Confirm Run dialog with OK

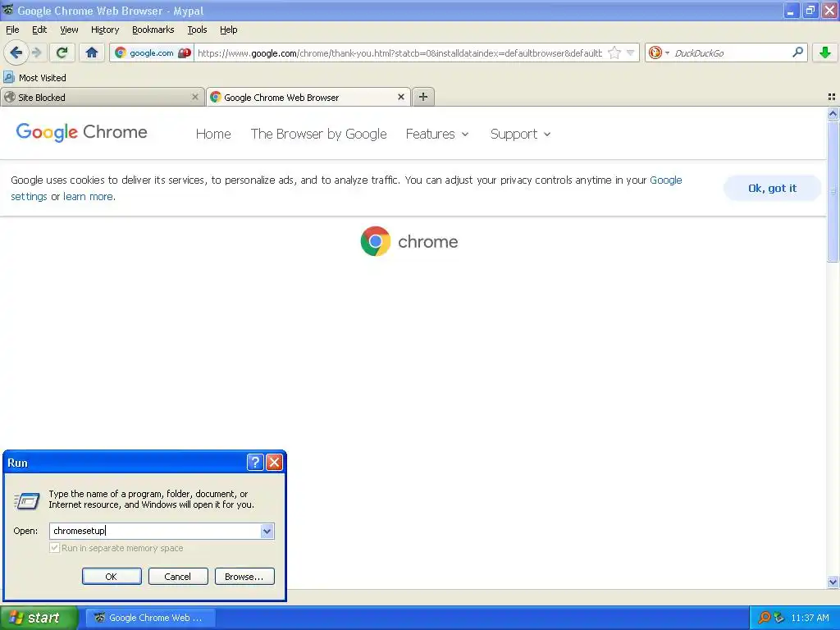pyautogui.click(x=112, y=577)
